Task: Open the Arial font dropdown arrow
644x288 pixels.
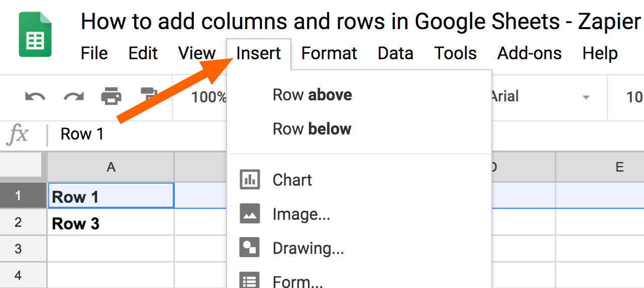Action: (586, 97)
